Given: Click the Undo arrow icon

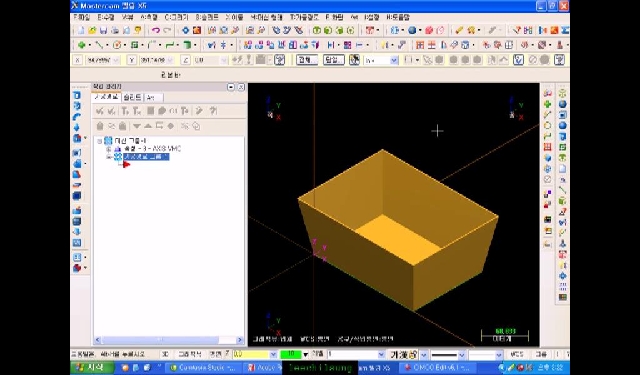Looking at the screenshot, I should tap(156, 30).
